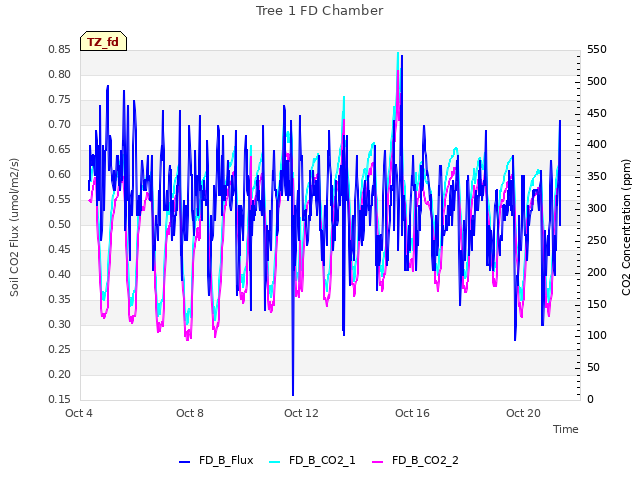Click the 450 right axis value

pos(597,113)
